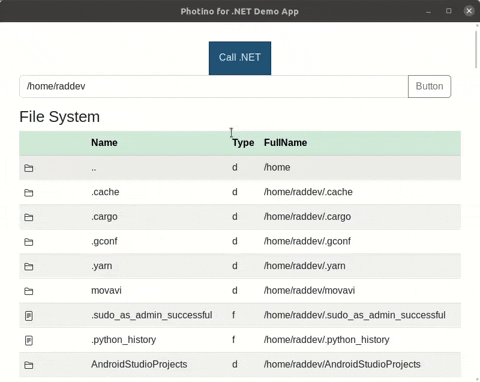This screenshot has width=480, height=382.
Task: Click the Name column header
Action: point(104,143)
